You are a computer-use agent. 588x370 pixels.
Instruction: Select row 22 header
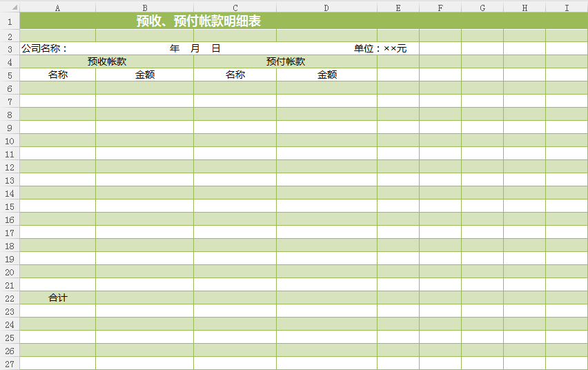[10, 298]
